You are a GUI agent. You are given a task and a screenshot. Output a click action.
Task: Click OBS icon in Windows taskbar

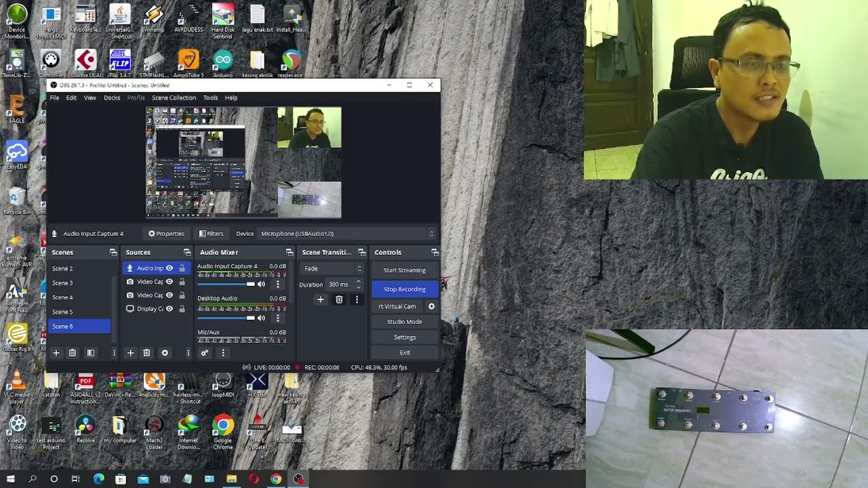coord(298,479)
